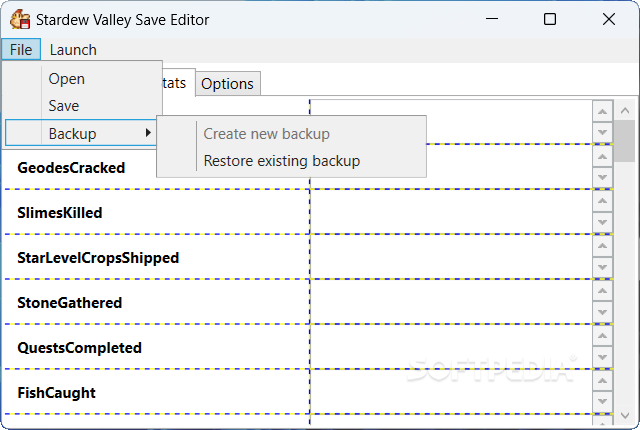
Task: Click the up arrow of the topmost stat row
Action: (x=602, y=111)
